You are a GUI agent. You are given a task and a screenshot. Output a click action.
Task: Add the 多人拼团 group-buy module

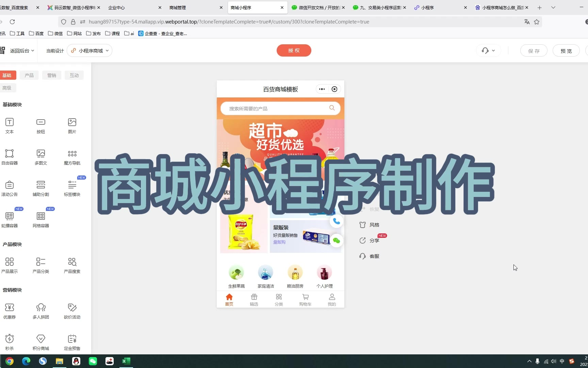tap(41, 311)
